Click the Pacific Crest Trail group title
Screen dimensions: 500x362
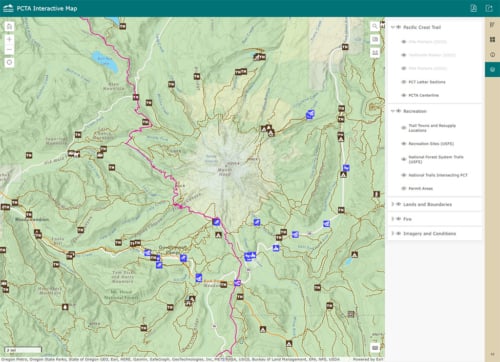coord(422,27)
